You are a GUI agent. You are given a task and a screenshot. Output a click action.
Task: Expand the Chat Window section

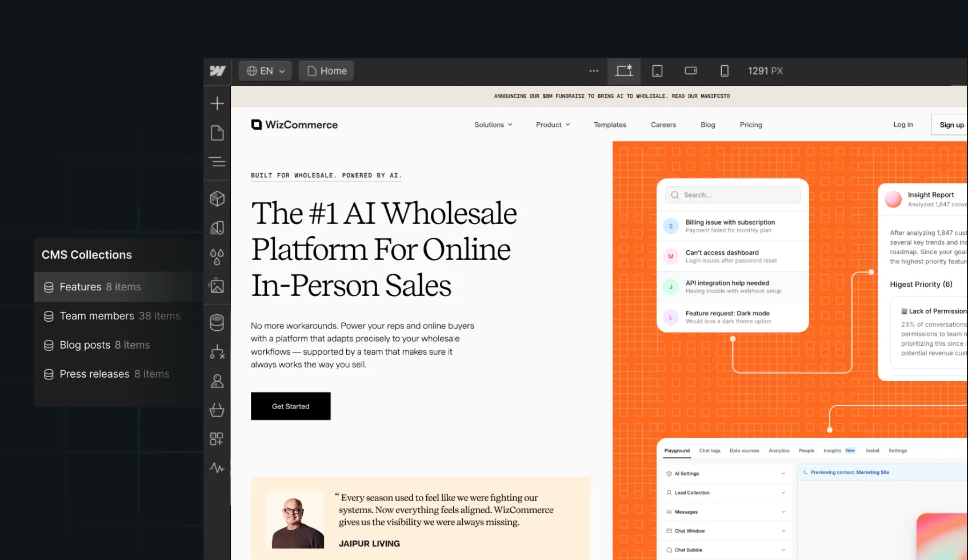726,531
